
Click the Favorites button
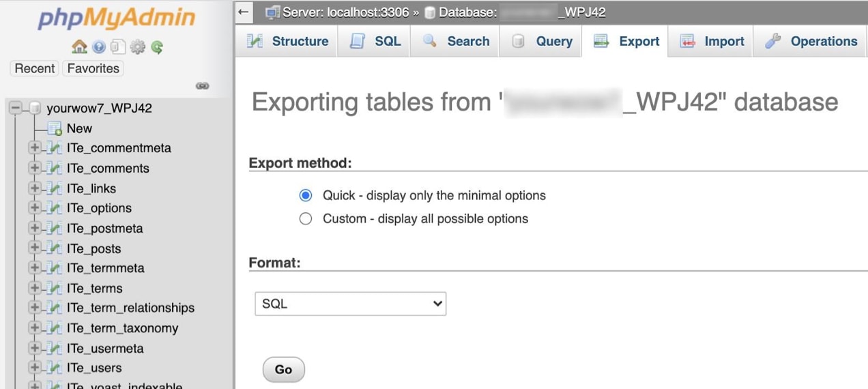93,68
